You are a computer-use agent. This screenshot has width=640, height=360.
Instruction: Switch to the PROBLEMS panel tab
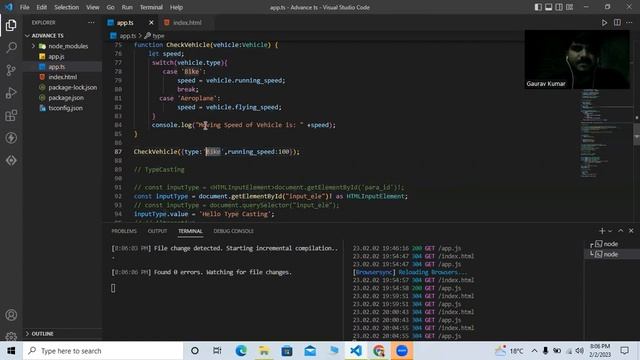point(124,231)
